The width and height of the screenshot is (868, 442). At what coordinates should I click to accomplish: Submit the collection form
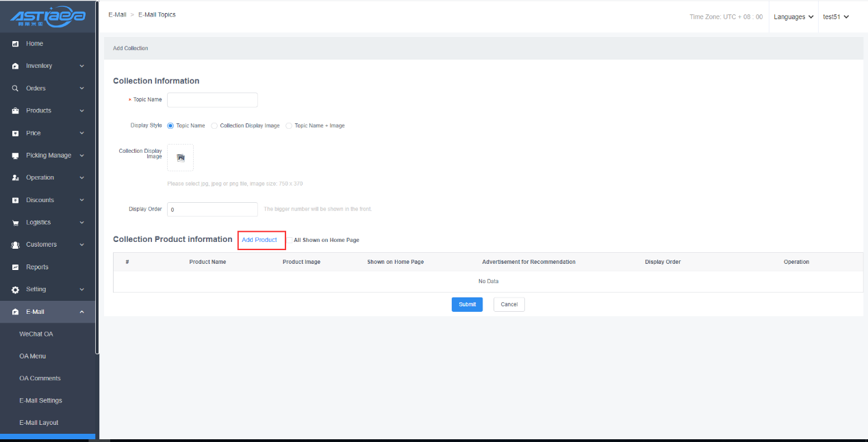(x=467, y=304)
